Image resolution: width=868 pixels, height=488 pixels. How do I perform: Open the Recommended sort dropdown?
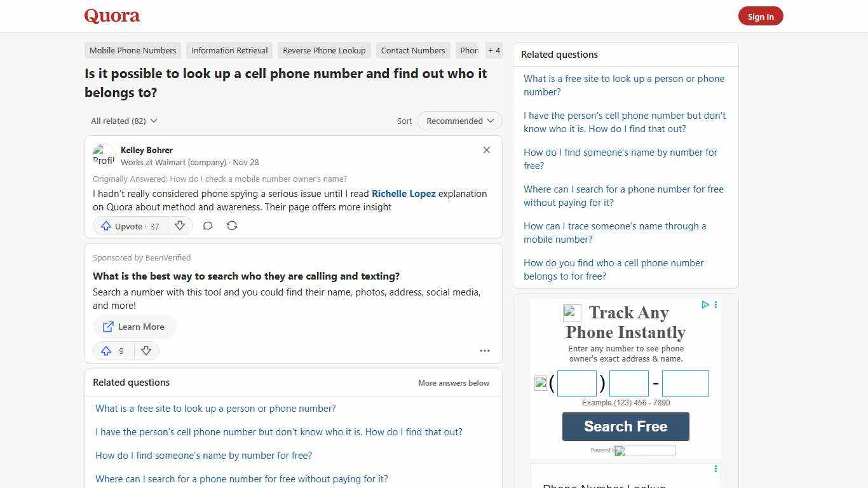coord(459,121)
